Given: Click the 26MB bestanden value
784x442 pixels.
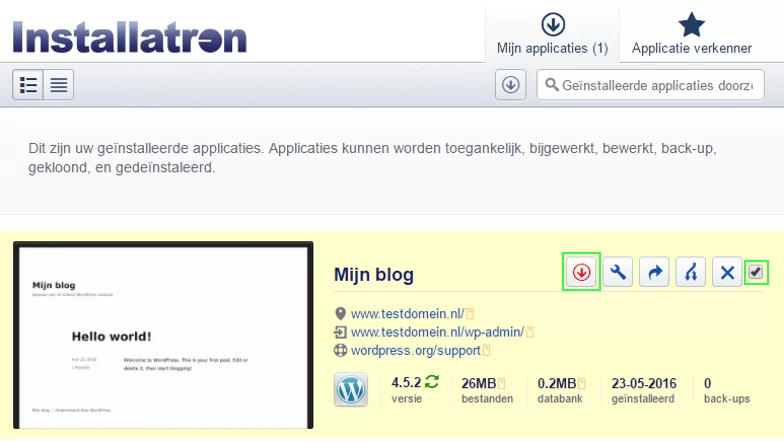Looking at the screenshot, I should pos(479,384).
